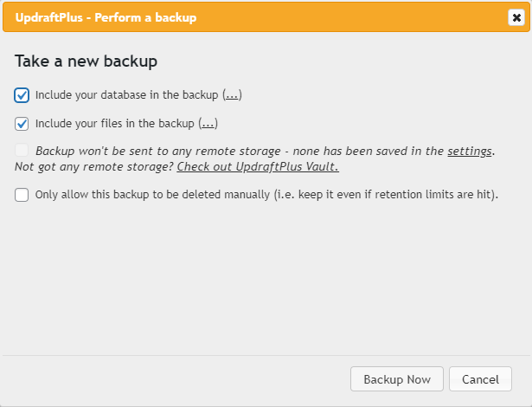Click the "Include your files in the backup" label

point(116,123)
